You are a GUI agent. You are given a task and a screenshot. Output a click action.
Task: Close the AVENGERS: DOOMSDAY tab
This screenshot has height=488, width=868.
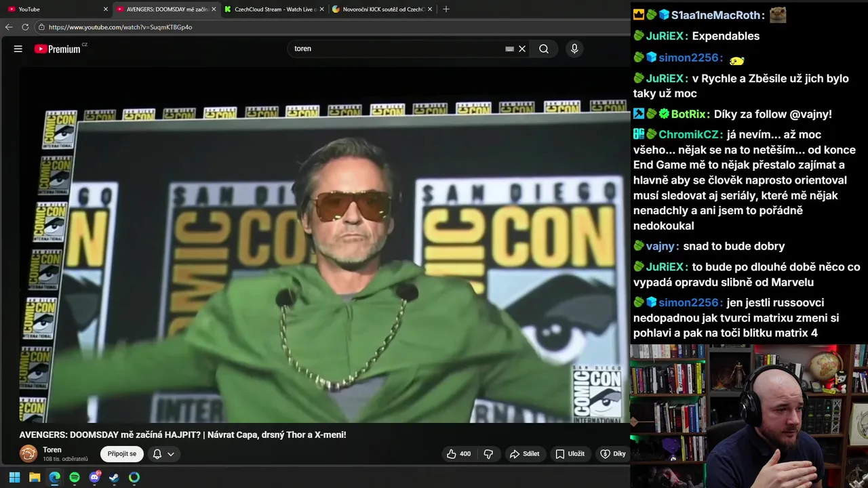[214, 9]
